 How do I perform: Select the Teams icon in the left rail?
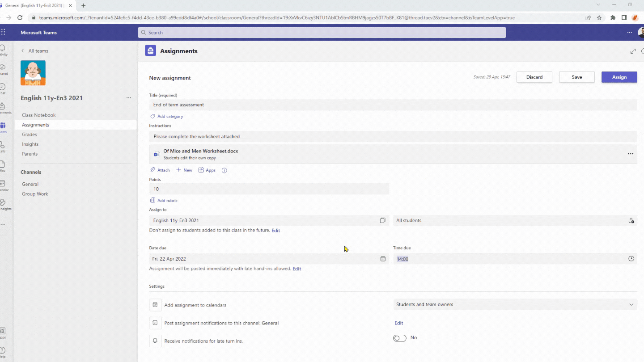pos(3,127)
